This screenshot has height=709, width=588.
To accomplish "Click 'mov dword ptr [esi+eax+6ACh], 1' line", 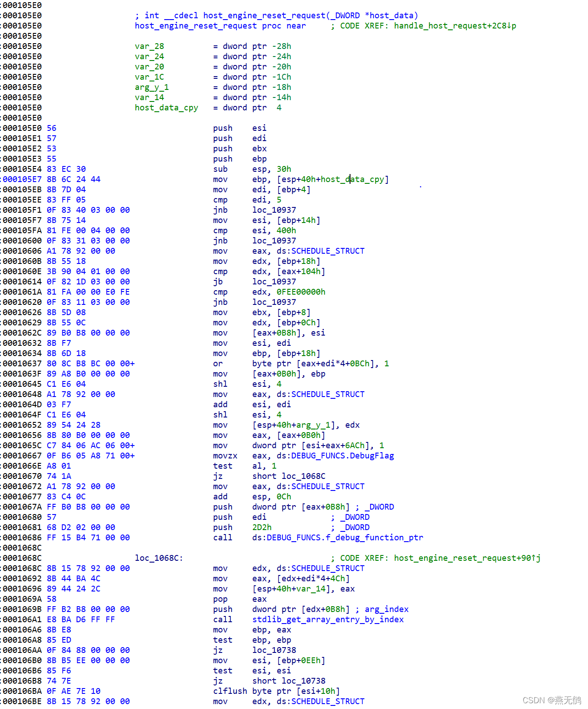I will point(298,446).
